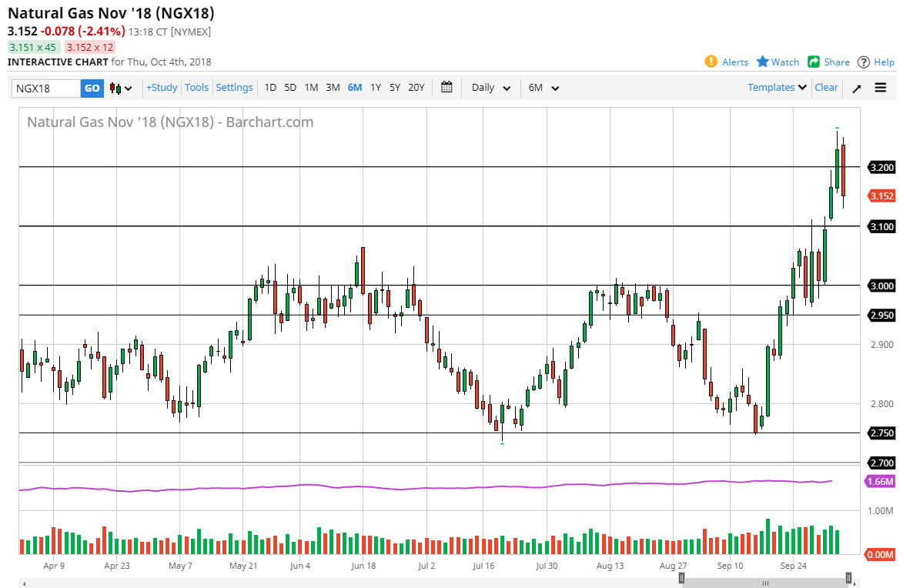Screen dimensions: 903x588
Task: Expand the 6M period dropdown
Action: point(543,87)
